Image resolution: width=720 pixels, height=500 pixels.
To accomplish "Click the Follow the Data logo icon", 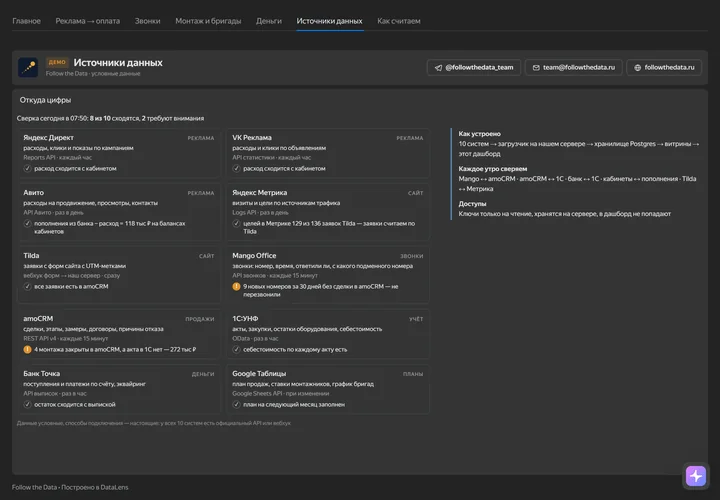I will (x=28, y=67).
